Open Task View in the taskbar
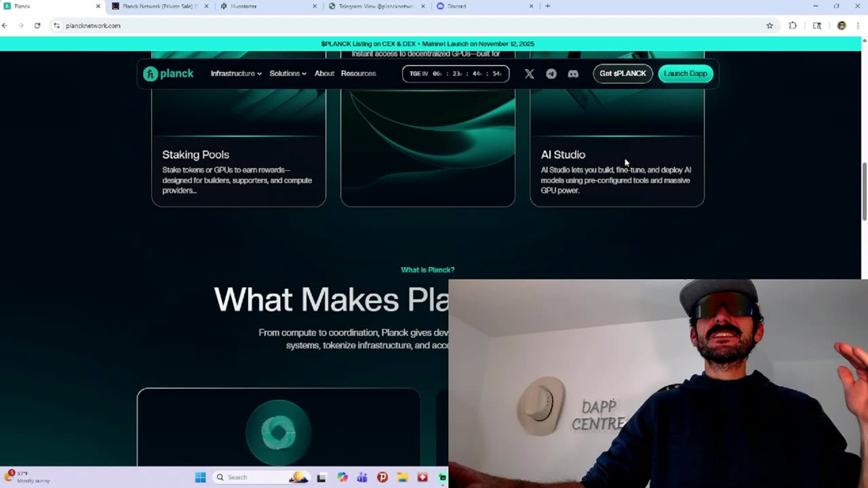Image resolution: width=868 pixels, height=488 pixels. 321,477
